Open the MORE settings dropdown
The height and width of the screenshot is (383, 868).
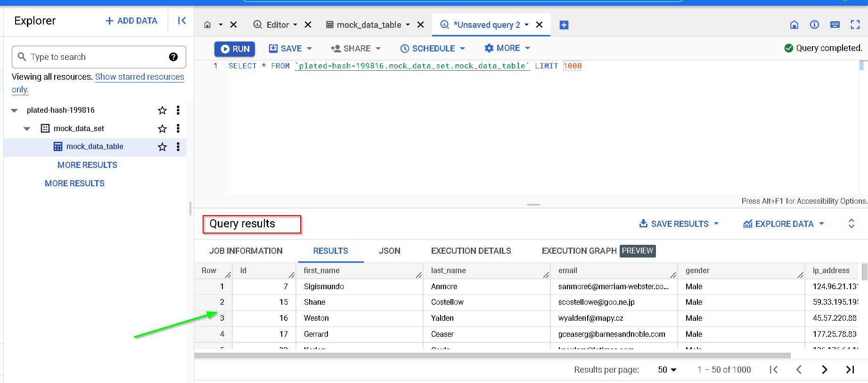point(508,48)
